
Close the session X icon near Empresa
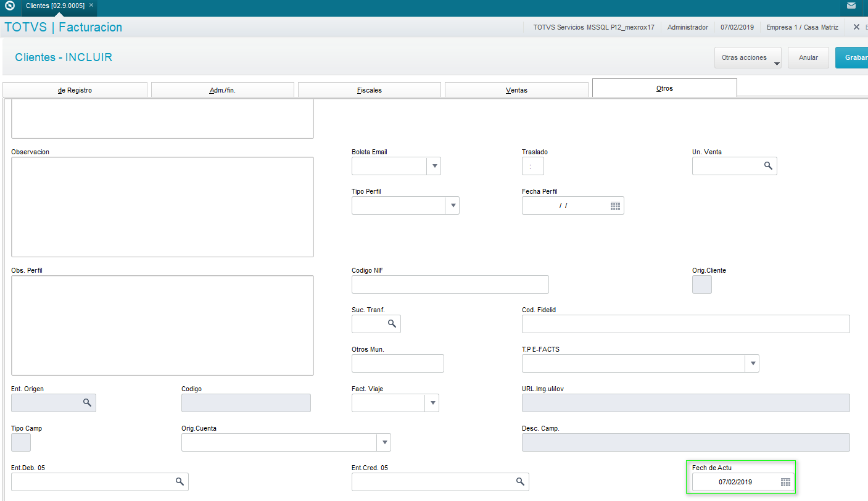tap(856, 27)
